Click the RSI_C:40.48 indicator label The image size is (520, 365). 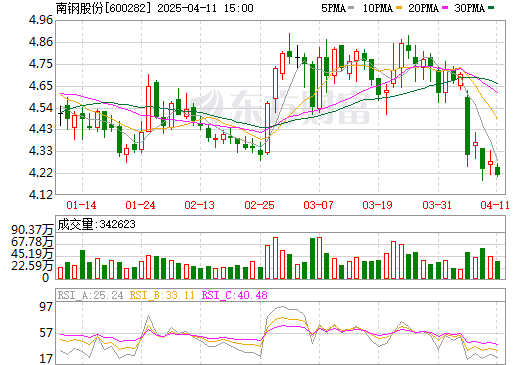tap(235, 295)
